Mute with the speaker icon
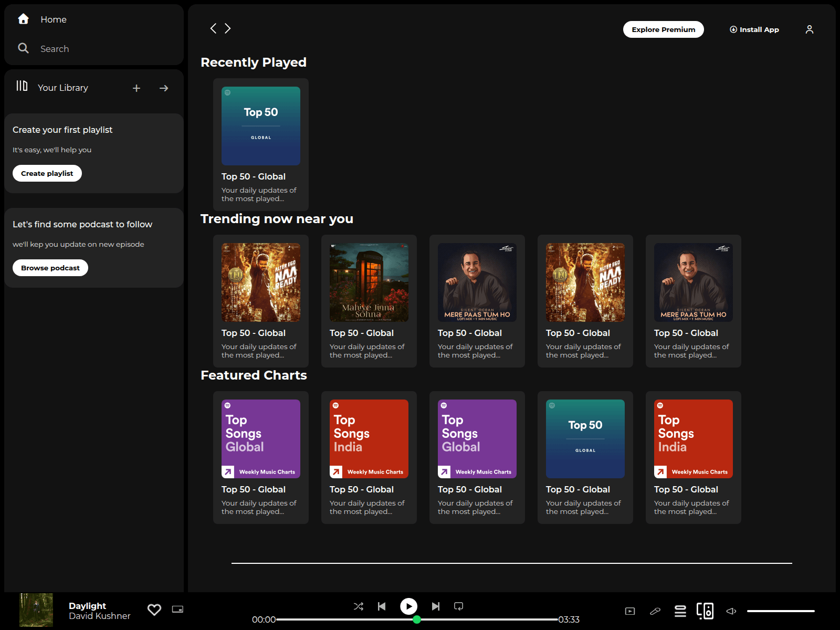The image size is (840, 630). coord(731,611)
